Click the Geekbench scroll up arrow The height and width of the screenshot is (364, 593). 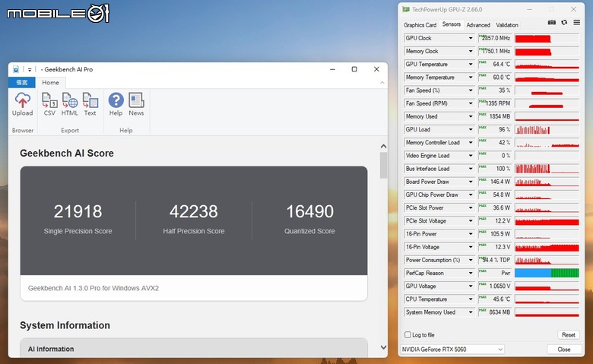coord(383,146)
